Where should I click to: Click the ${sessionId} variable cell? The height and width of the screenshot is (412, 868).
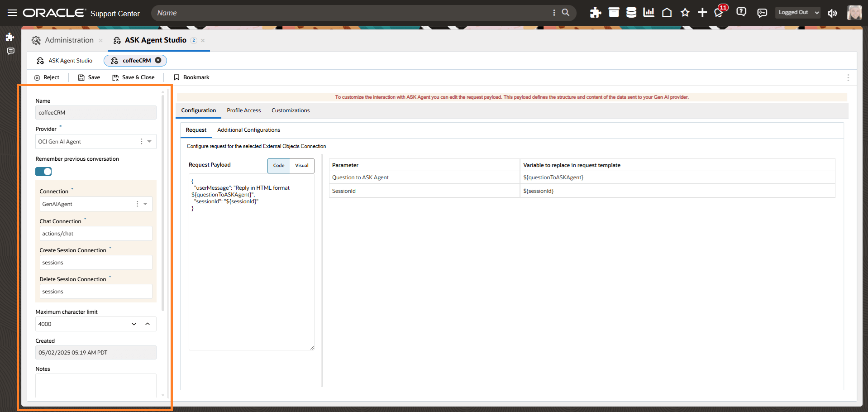click(x=677, y=191)
